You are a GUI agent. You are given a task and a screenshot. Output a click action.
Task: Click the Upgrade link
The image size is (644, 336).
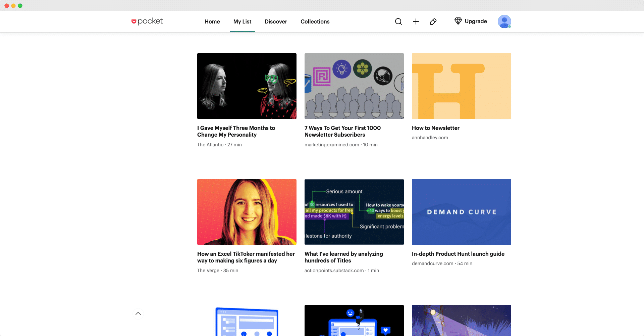click(x=476, y=21)
